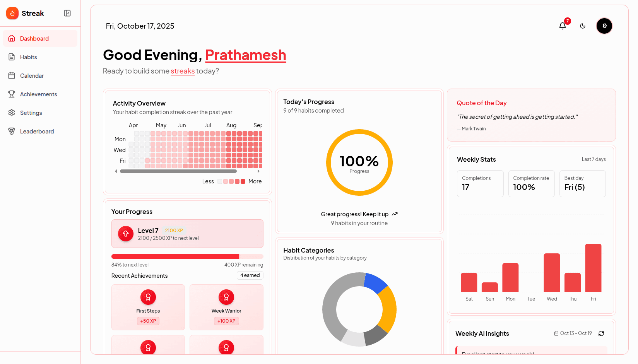Viewport: 638px width, 364px height.
Task: Refresh Weekly AI Insights
Action: (x=601, y=333)
